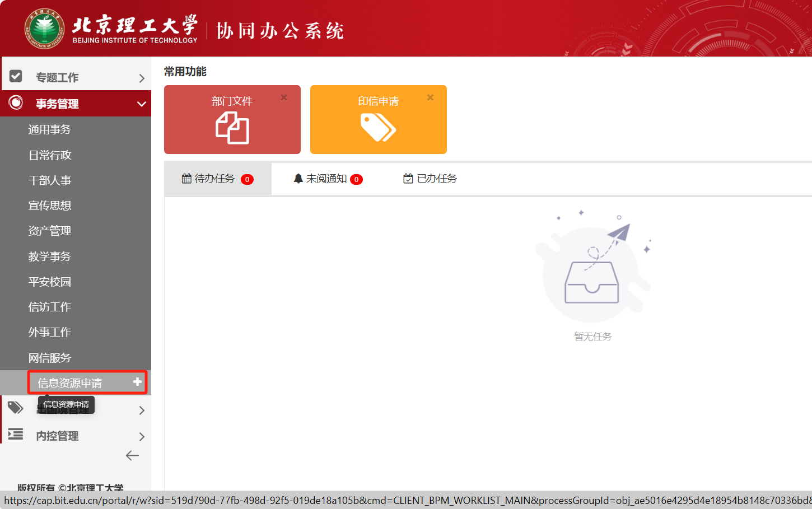Remove the 印信申请 shortcut with its X
This screenshot has width=812, height=509.
[x=430, y=97]
